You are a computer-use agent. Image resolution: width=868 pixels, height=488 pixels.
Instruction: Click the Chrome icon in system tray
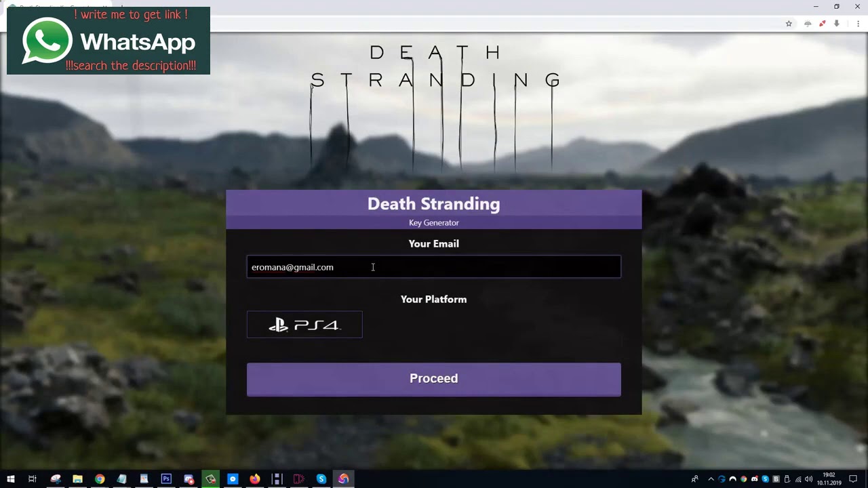(x=743, y=479)
